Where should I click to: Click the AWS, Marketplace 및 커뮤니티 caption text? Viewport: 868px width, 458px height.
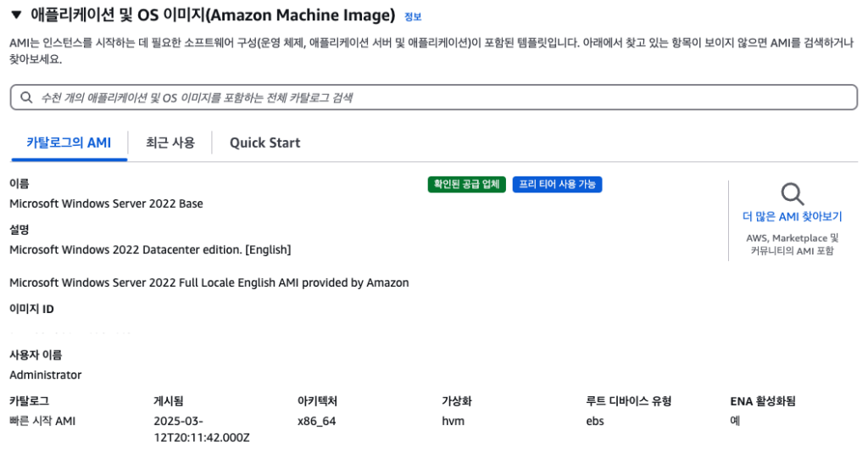[x=793, y=244]
